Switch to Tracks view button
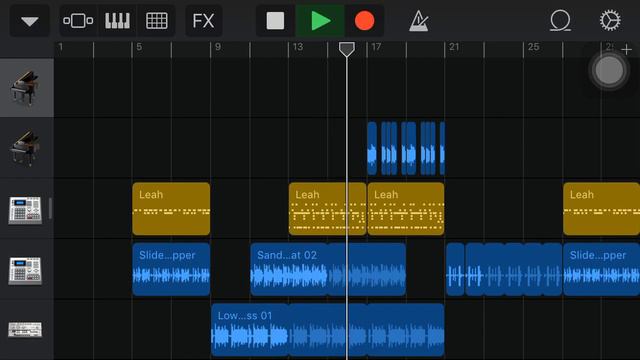640x360 pixels. (x=78, y=21)
